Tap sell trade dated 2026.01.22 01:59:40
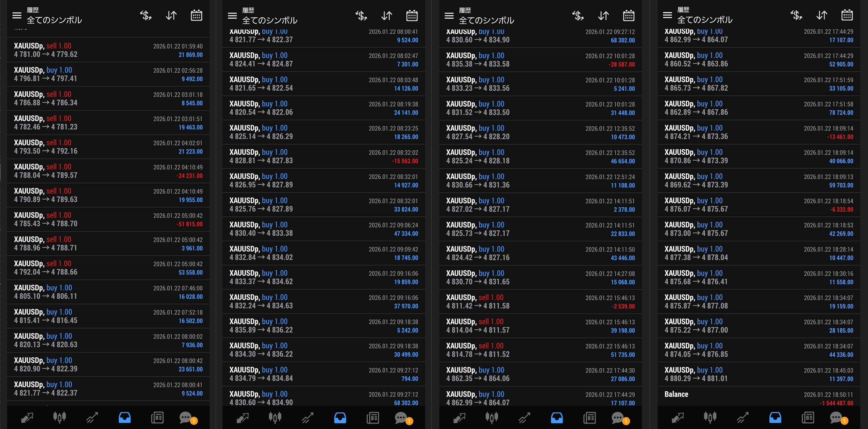This screenshot has width=868, height=429. [108, 50]
